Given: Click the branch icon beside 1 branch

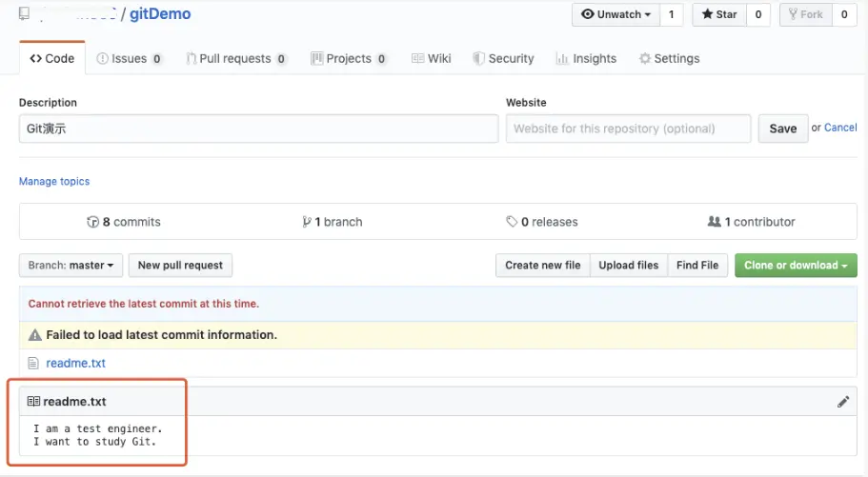Looking at the screenshot, I should coord(306,222).
